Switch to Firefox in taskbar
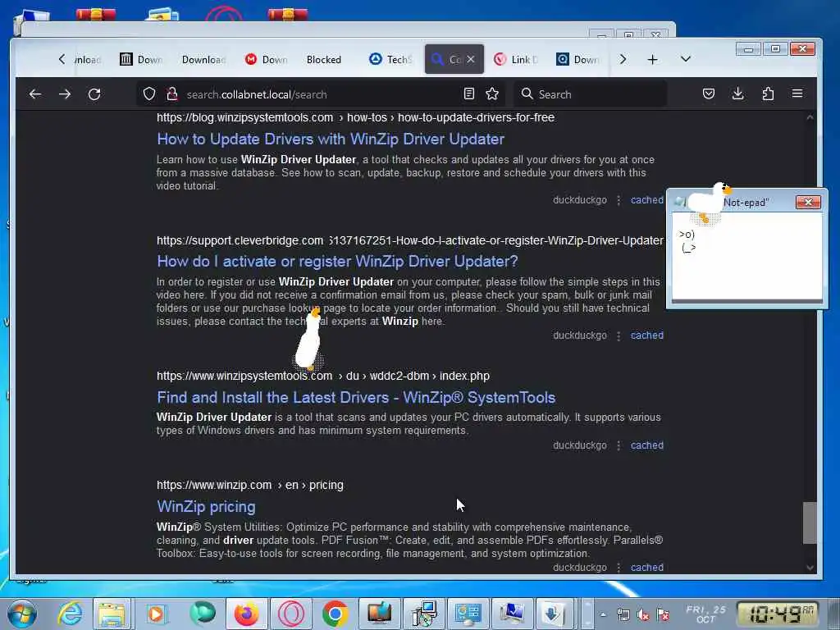Viewport: 840px width, 630px height. point(246,614)
